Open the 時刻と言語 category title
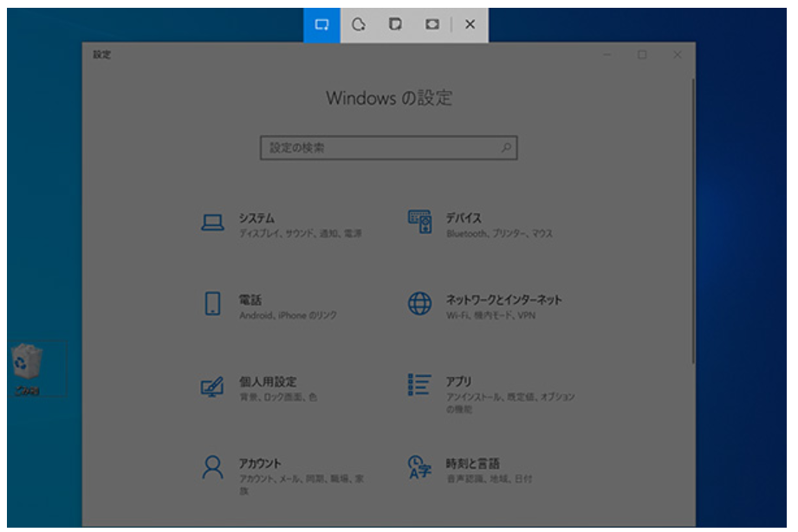The image size is (798, 532). tap(473, 464)
